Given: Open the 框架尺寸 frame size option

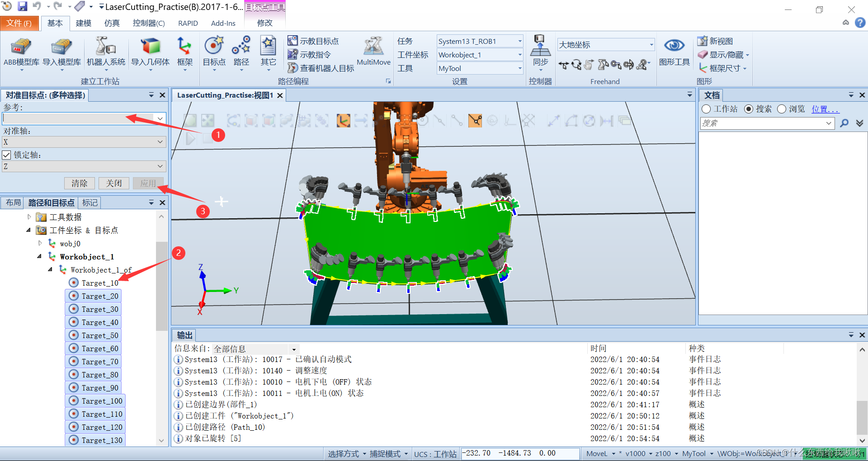Looking at the screenshot, I should pyautogui.click(x=722, y=68).
